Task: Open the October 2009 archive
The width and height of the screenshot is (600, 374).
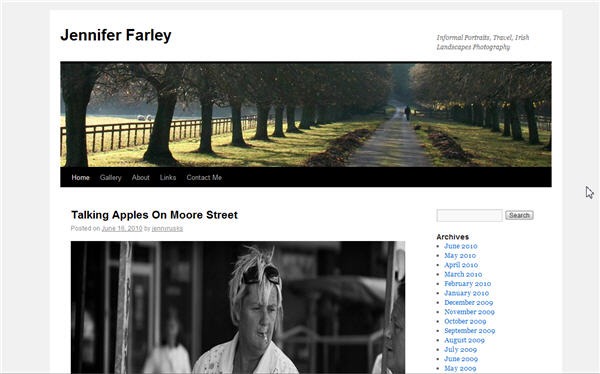Action: click(x=465, y=321)
